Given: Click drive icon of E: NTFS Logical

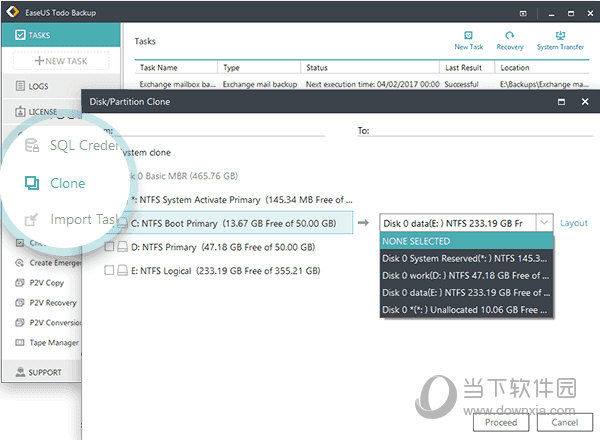Looking at the screenshot, I should 122,271.
